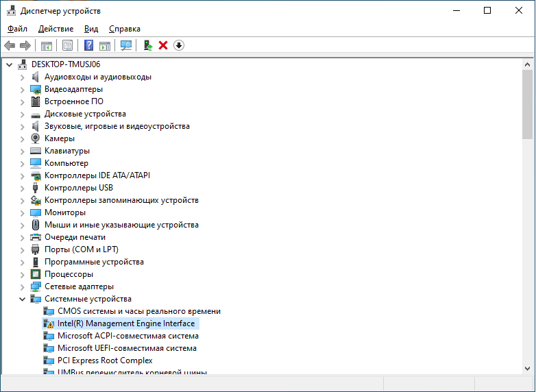The height and width of the screenshot is (392, 536).
Task: Close the Диспетчер устройств window
Action: (519, 10)
